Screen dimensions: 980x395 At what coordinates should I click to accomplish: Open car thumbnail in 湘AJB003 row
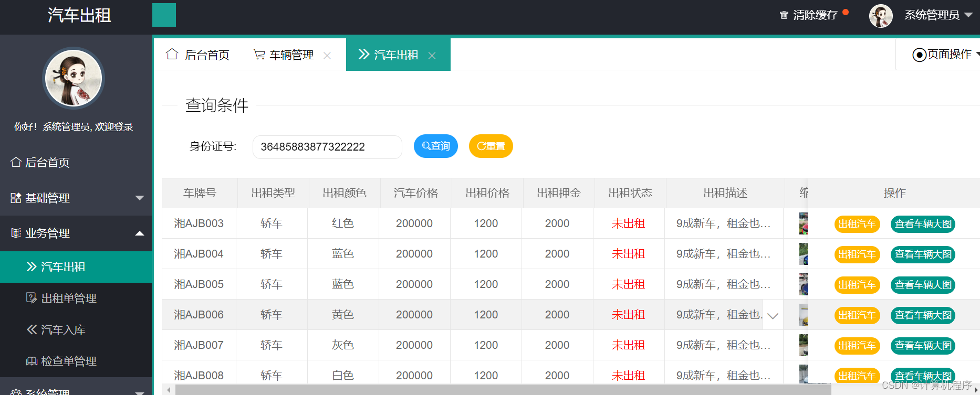804,223
